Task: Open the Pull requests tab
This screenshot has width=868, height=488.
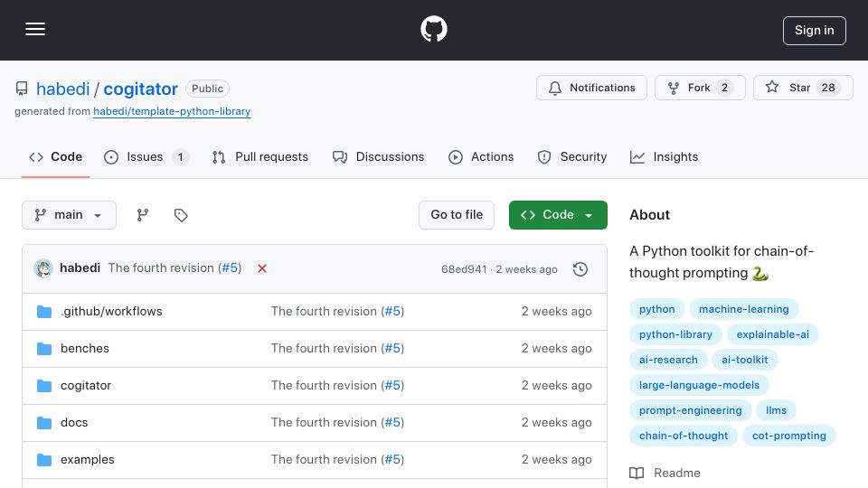Action: coord(259,157)
